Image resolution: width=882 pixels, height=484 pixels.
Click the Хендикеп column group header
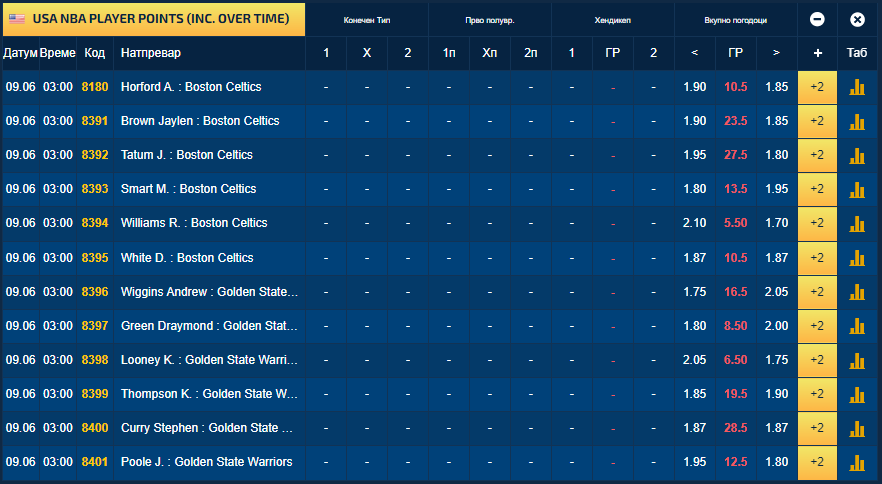click(613, 20)
